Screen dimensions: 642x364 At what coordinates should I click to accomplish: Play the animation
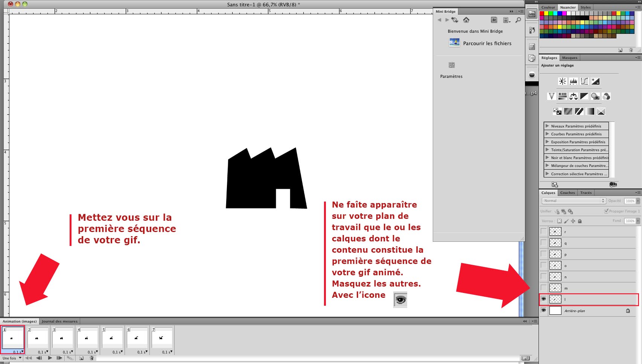50,358
